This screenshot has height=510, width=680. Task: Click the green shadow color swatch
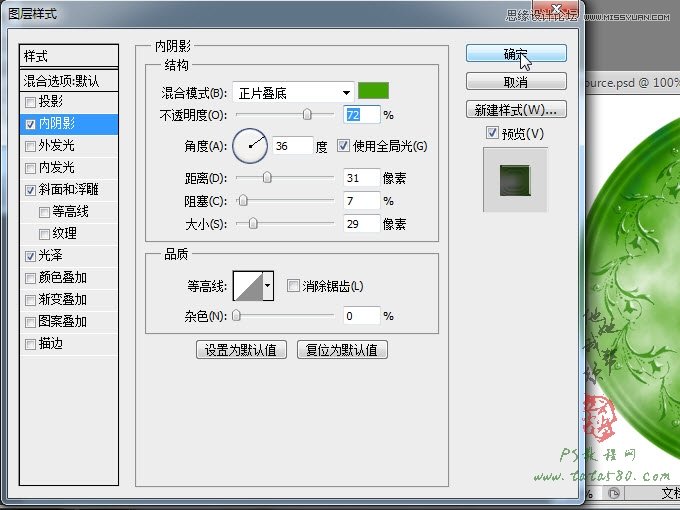[x=373, y=91]
